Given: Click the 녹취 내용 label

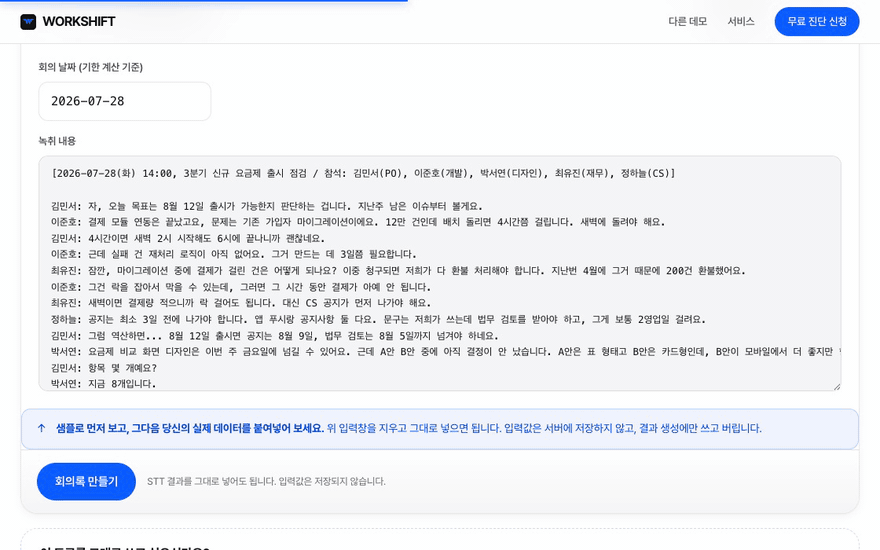Looking at the screenshot, I should 57,141.
